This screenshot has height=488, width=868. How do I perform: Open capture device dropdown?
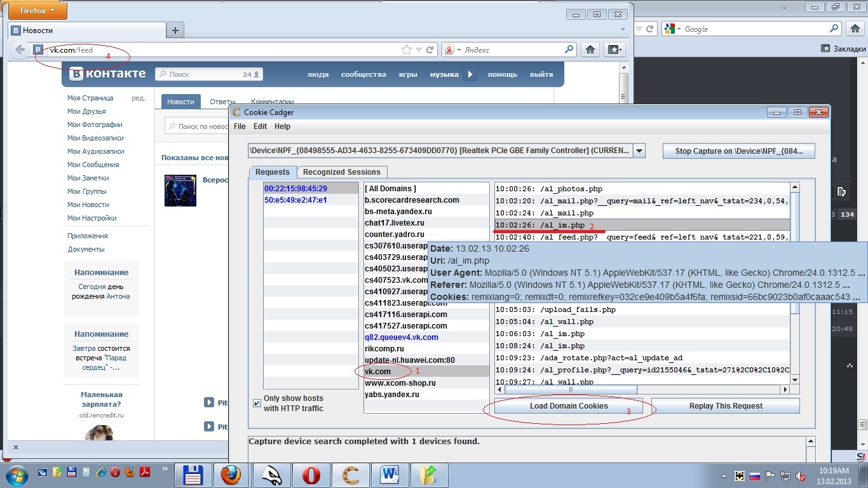click(639, 151)
